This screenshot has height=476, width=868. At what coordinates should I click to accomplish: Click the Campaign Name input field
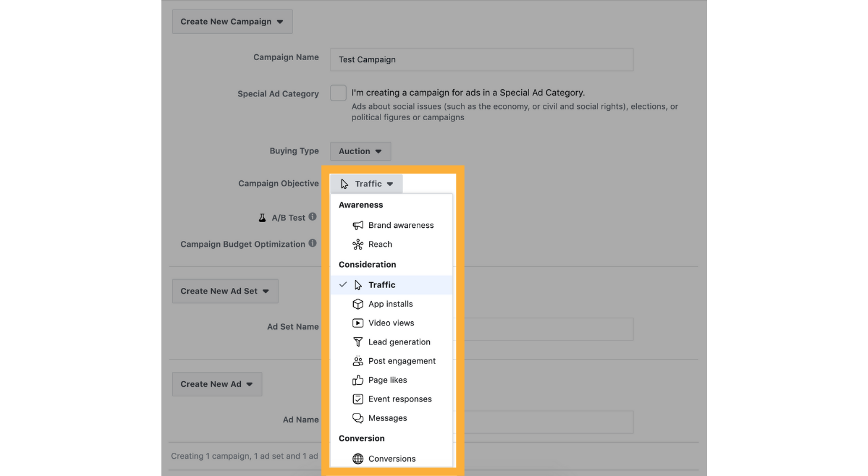coord(482,59)
